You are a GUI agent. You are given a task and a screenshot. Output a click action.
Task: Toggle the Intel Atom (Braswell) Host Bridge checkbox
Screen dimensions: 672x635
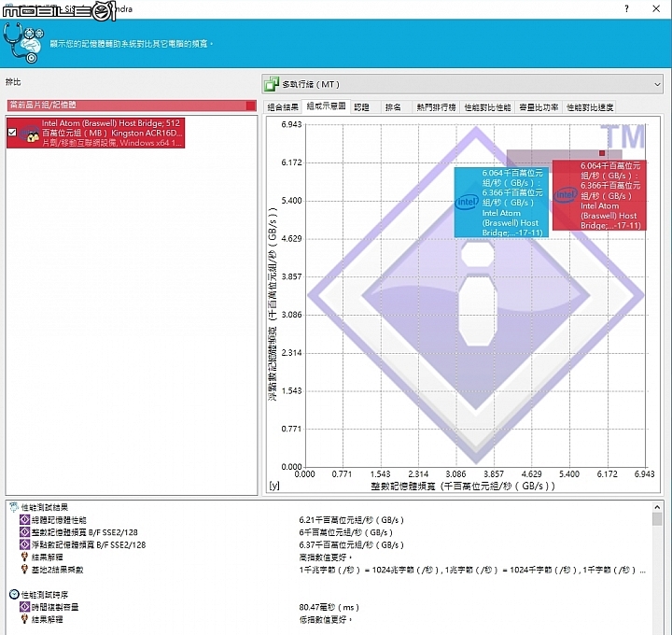12,133
